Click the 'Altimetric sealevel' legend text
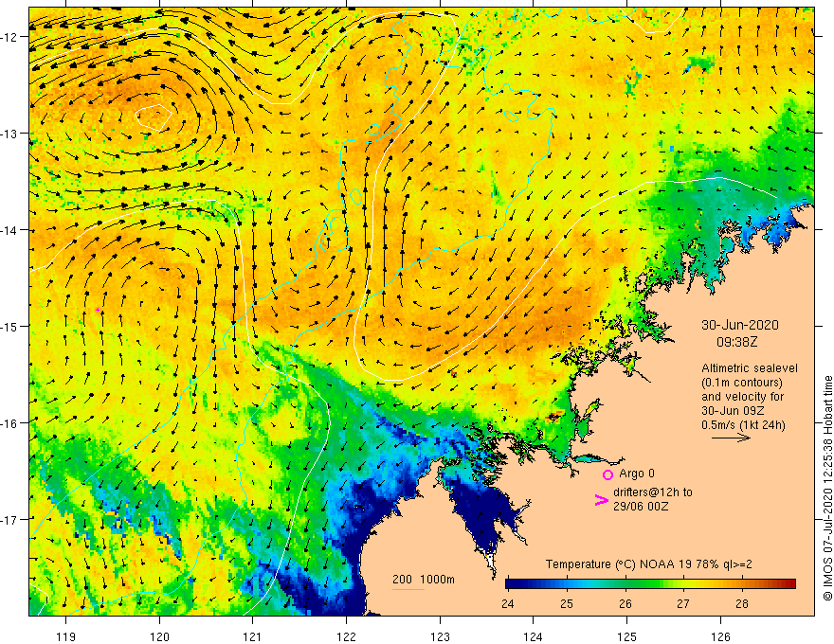This screenshot has width=834, height=644. click(x=750, y=368)
